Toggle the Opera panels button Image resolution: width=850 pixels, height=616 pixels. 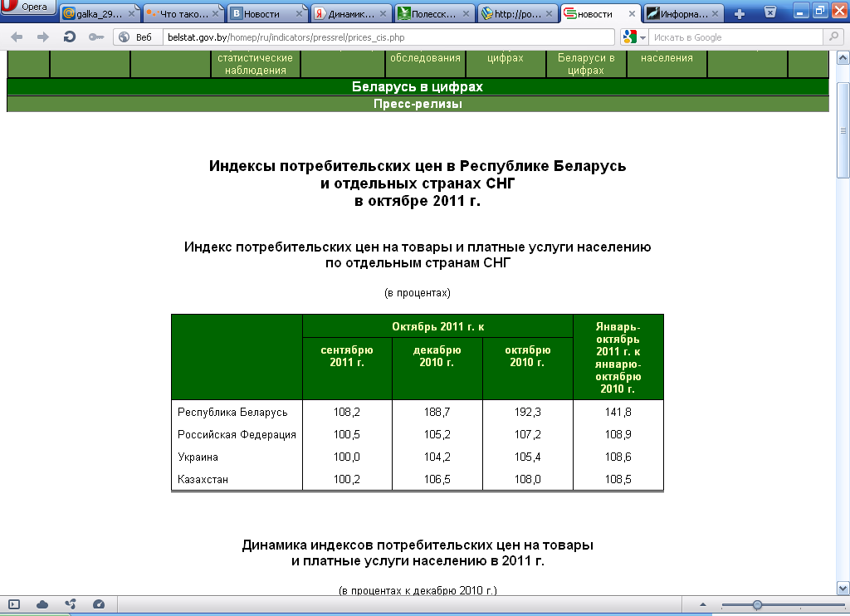(x=14, y=604)
